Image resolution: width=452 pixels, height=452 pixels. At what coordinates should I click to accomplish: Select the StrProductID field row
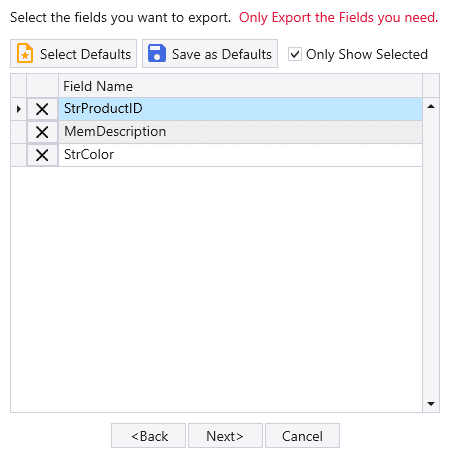click(x=240, y=109)
